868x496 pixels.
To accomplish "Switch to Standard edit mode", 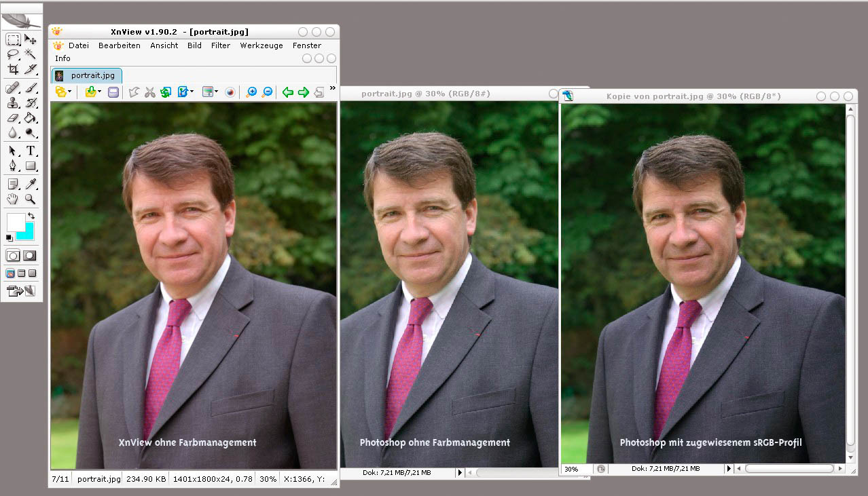I will click(13, 256).
